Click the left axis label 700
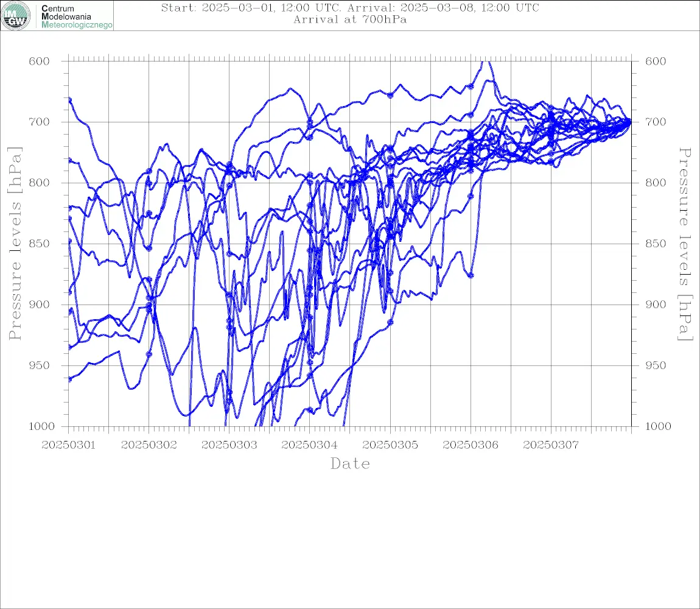Screen dimensions: 700x609 [40, 122]
